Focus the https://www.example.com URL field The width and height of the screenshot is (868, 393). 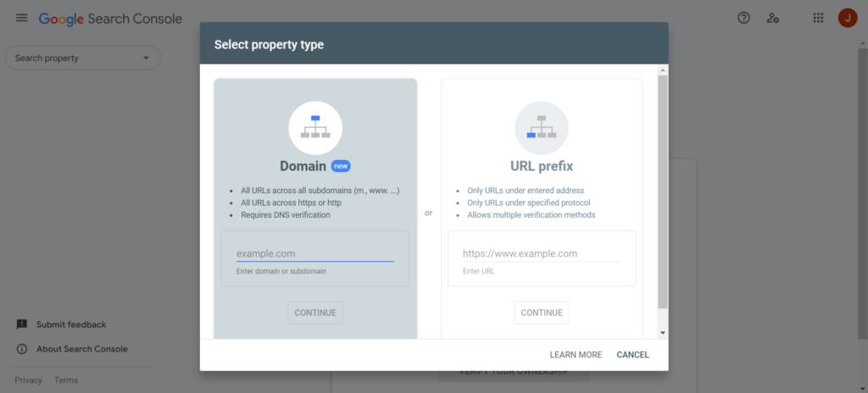[542, 253]
